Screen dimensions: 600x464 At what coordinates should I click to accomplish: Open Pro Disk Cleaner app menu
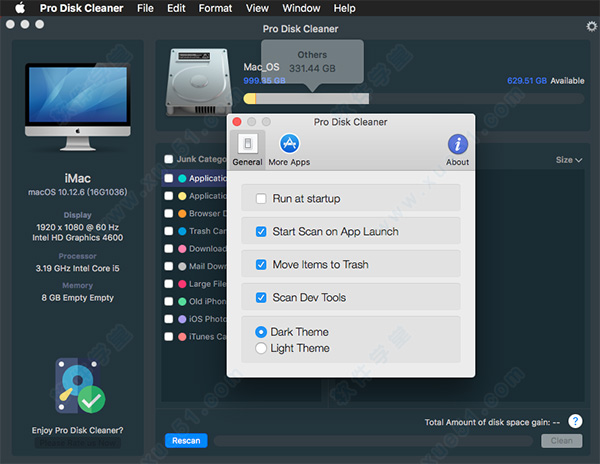click(81, 8)
